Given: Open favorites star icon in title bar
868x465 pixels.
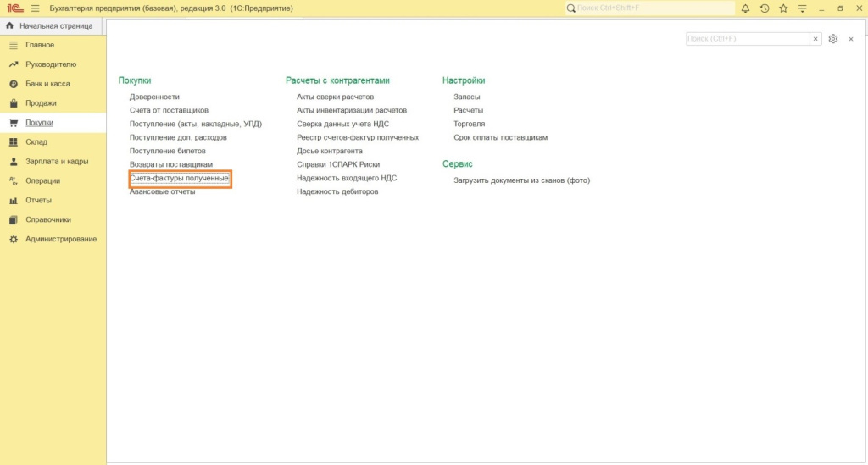Looking at the screenshot, I should pyautogui.click(x=783, y=8).
